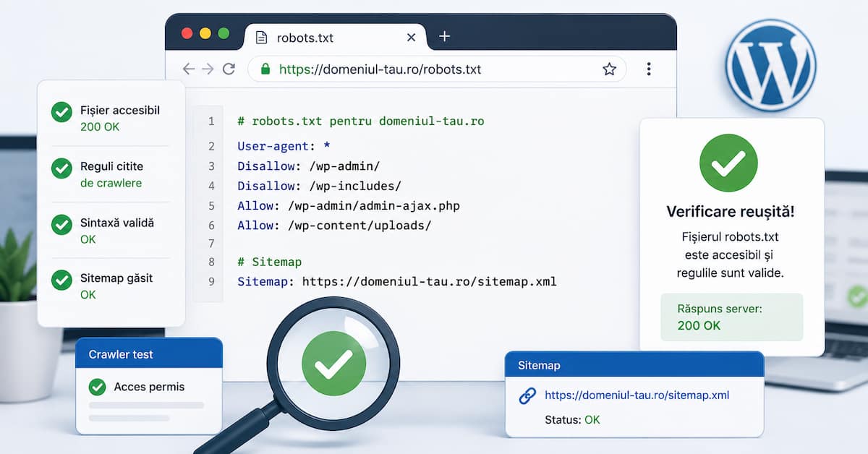Click the chain link icon in Sitemap card
This screenshot has width=868, height=454.
click(x=527, y=395)
